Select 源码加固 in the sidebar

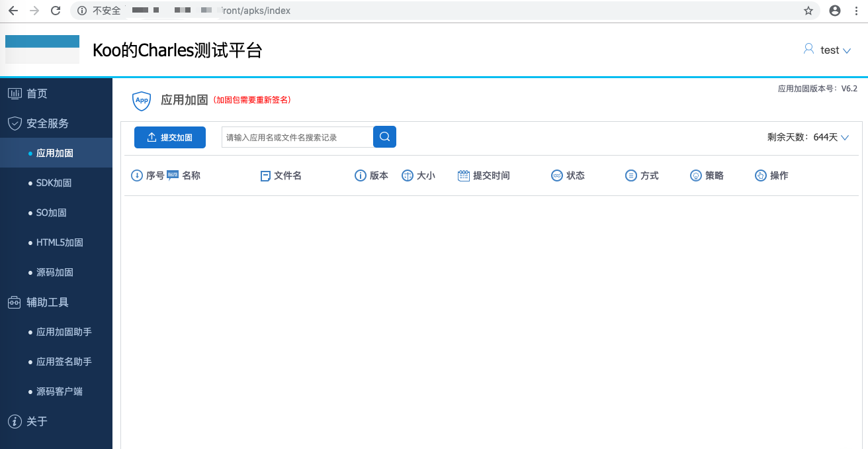(x=56, y=272)
